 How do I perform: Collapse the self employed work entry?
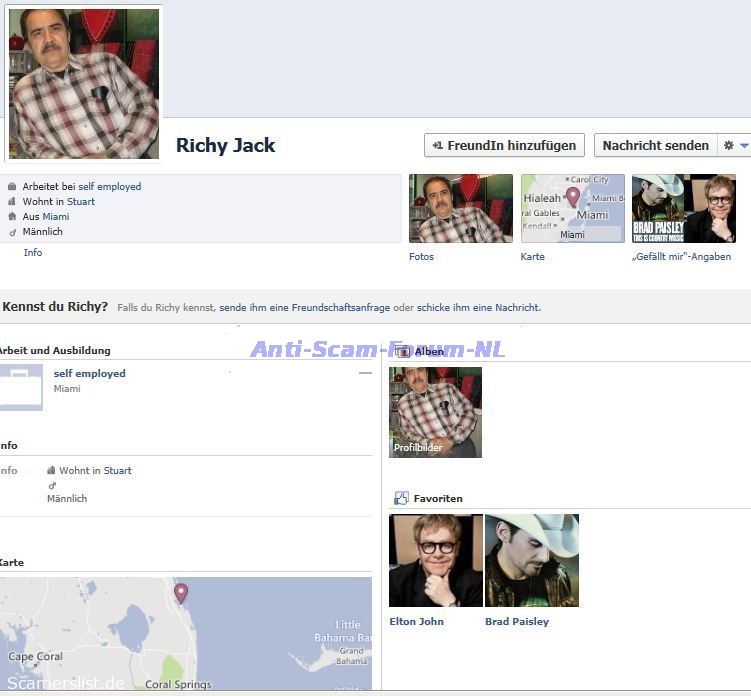365,373
